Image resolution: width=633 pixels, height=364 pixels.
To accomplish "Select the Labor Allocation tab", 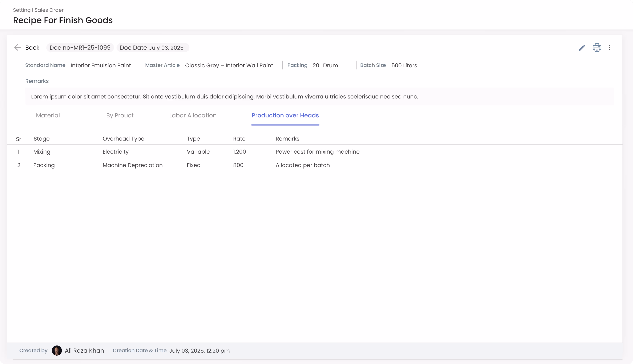I will pos(193,115).
